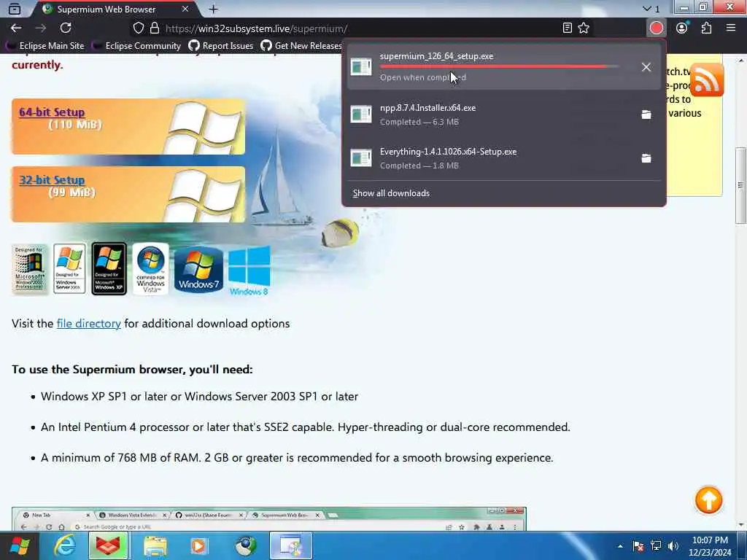Click the browser screenshot thumbnail at bottom

pyautogui.click(x=269, y=518)
